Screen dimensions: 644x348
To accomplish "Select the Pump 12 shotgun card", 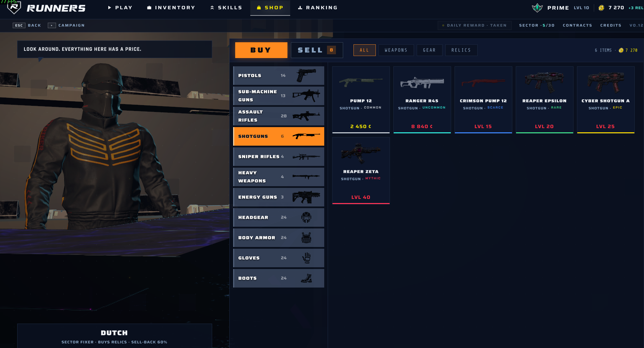I will [x=361, y=100].
